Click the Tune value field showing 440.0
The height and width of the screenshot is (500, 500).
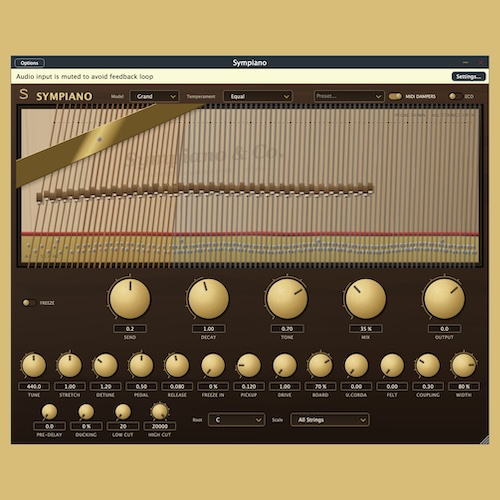pyautogui.click(x=34, y=387)
